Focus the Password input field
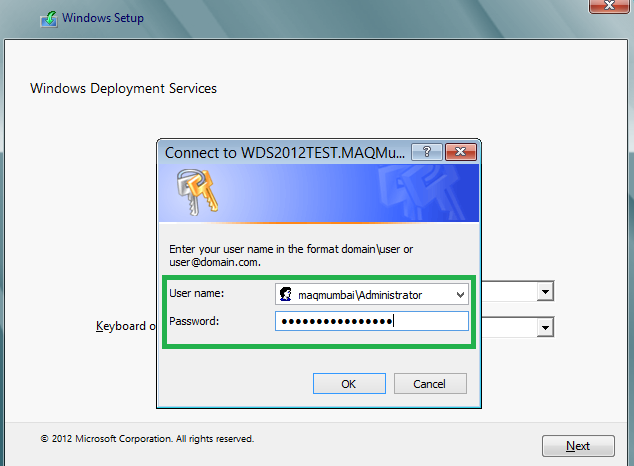The width and height of the screenshot is (634, 466). pos(372,321)
